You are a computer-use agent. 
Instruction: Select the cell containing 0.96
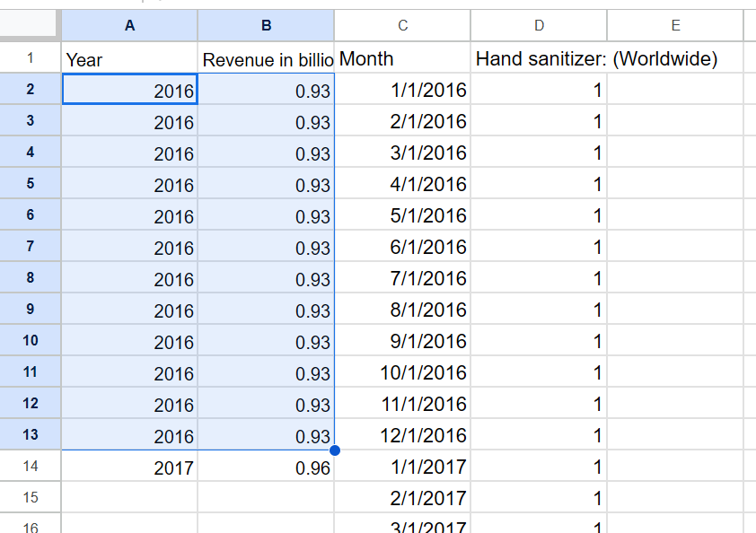266,466
